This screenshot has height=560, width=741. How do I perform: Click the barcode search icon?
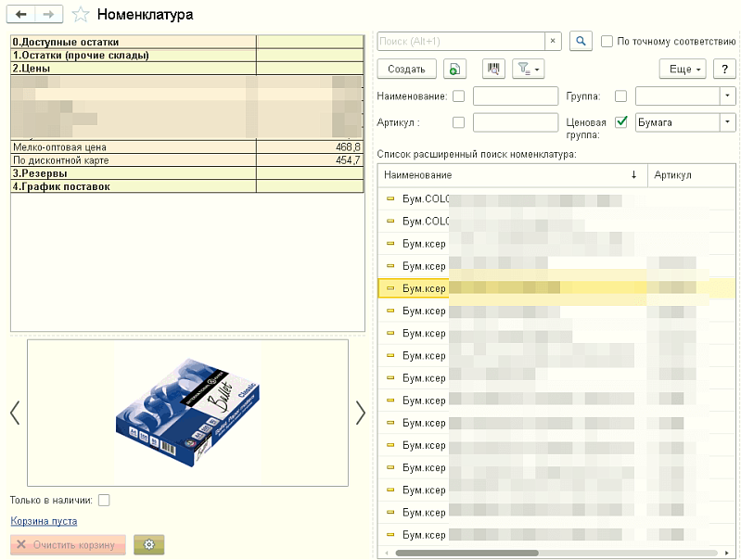click(x=492, y=70)
